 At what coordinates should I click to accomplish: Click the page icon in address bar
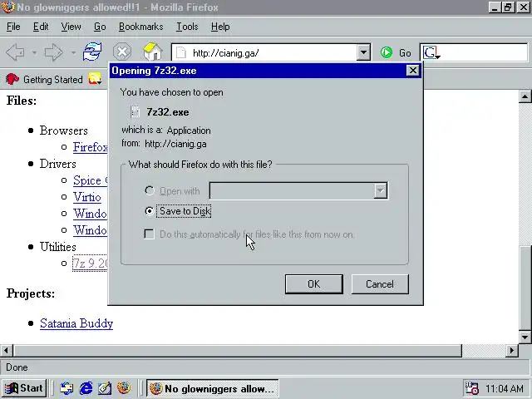[x=181, y=52]
